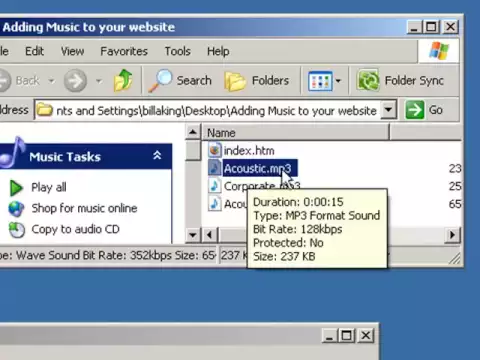The width and height of the screenshot is (480, 360).
Task: Open the address bar dropdown arrow
Action: tap(388, 110)
